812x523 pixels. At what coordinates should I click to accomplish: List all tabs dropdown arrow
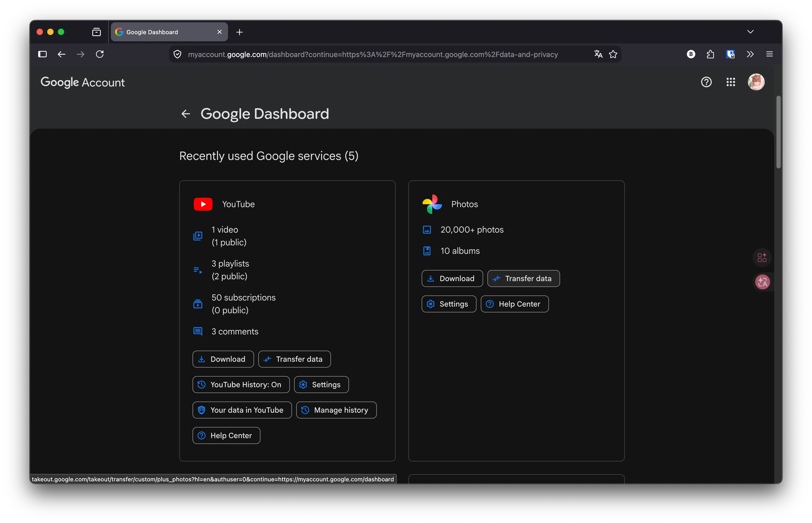[750, 32]
